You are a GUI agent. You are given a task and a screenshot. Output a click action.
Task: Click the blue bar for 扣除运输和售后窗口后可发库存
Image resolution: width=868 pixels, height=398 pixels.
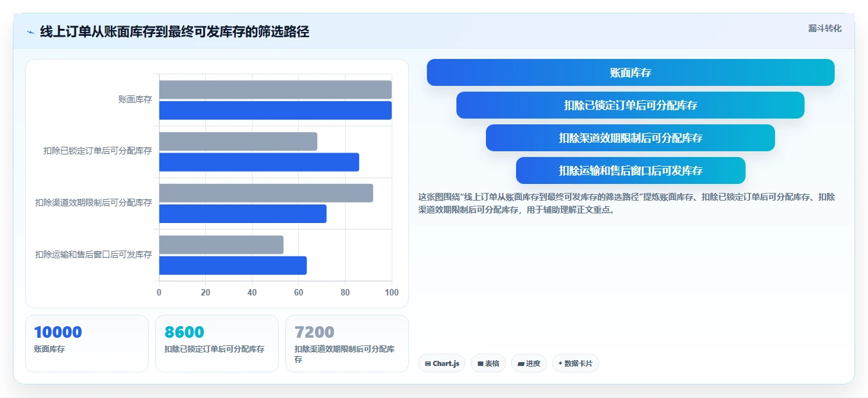(x=233, y=265)
